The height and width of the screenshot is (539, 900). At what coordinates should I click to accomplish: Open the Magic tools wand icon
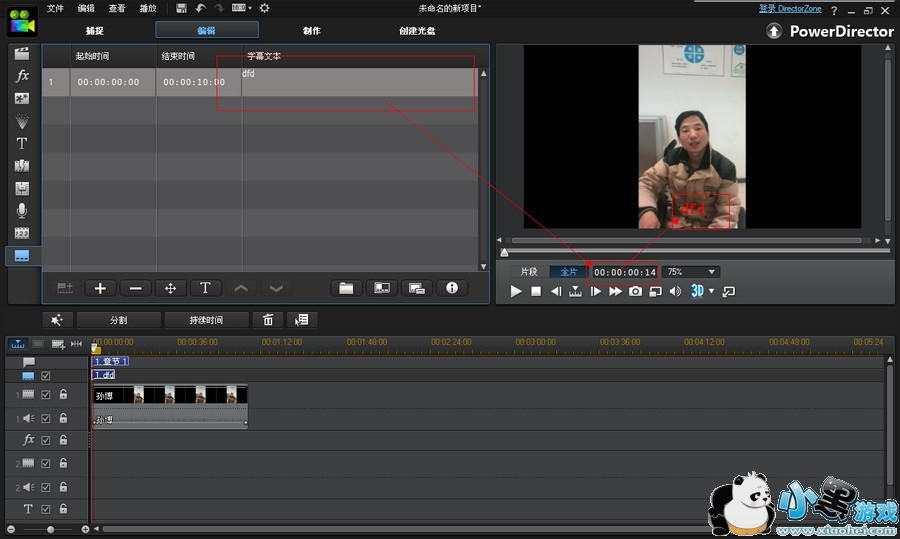57,320
